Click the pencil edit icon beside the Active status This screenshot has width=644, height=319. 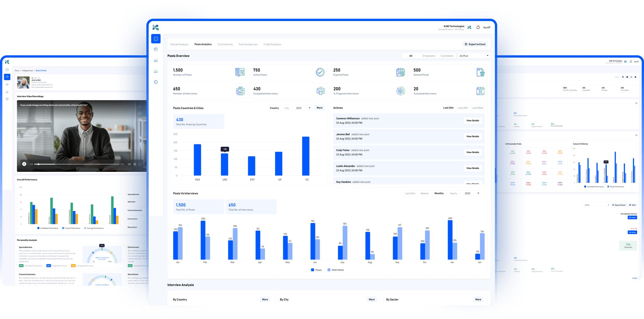(x=631, y=77)
